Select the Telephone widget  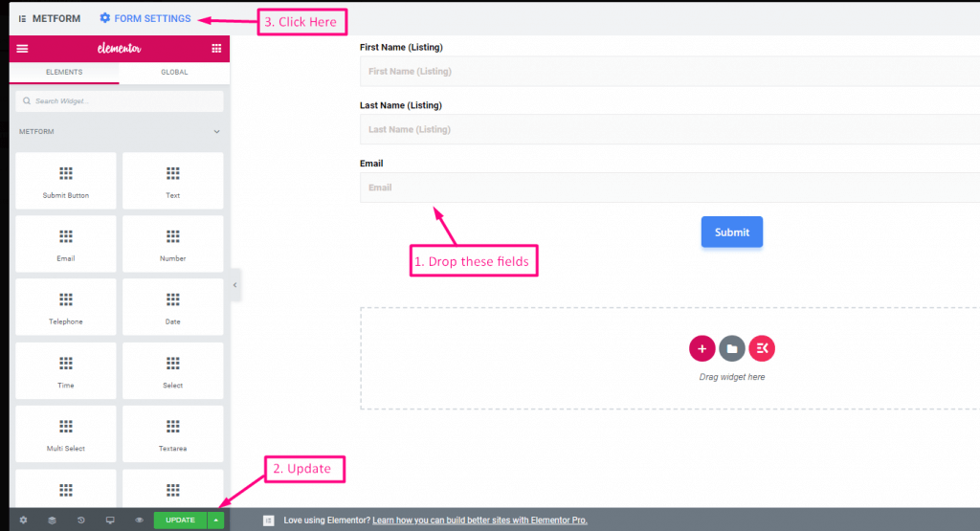66,307
